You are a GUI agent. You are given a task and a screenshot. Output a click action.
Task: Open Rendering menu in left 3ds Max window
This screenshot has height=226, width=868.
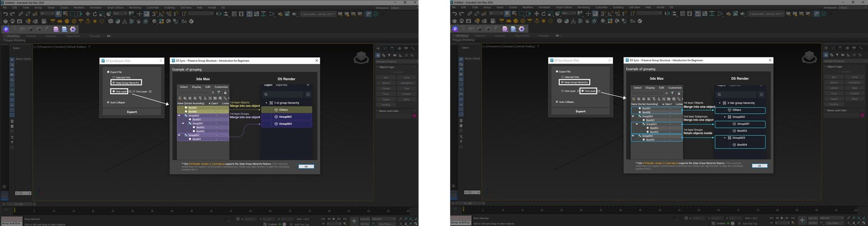click(135, 8)
